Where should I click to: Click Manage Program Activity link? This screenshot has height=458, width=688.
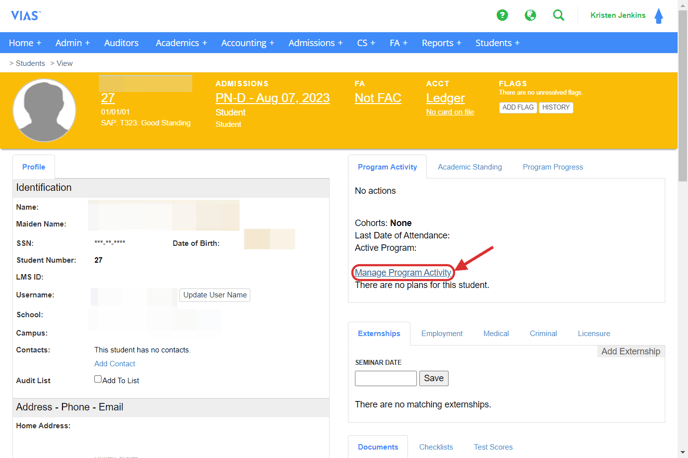point(403,272)
